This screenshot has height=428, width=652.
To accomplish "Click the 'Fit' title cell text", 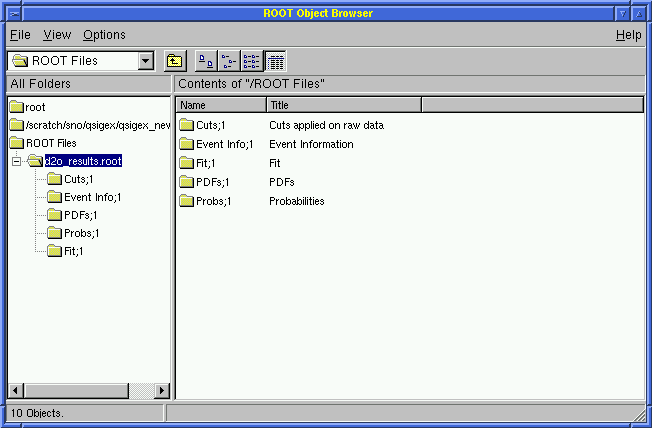I will point(274,163).
